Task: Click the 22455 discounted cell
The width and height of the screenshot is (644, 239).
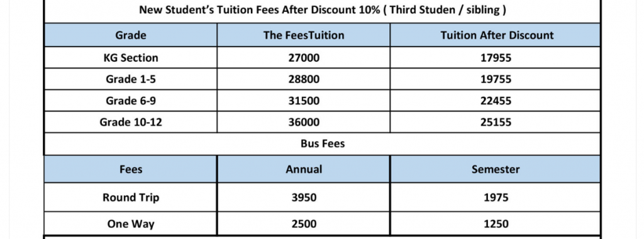Action: [496, 101]
